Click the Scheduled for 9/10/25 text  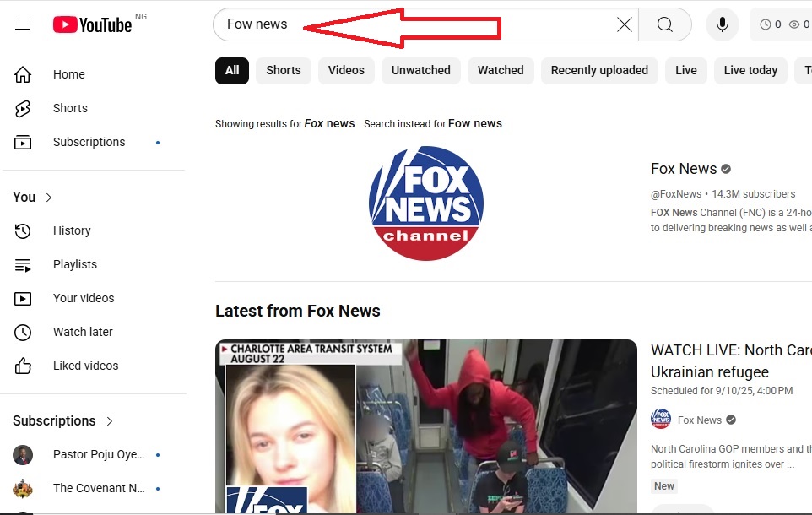[722, 391]
